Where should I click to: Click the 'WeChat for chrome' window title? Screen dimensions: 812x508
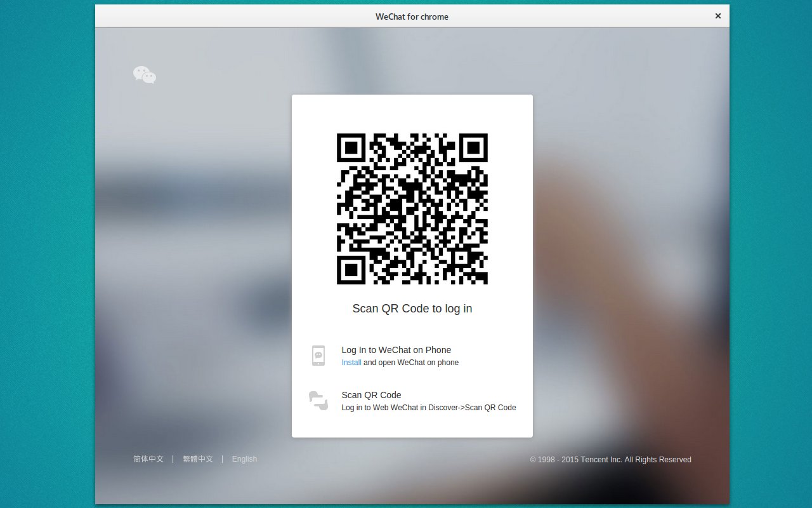tap(412, 17)
